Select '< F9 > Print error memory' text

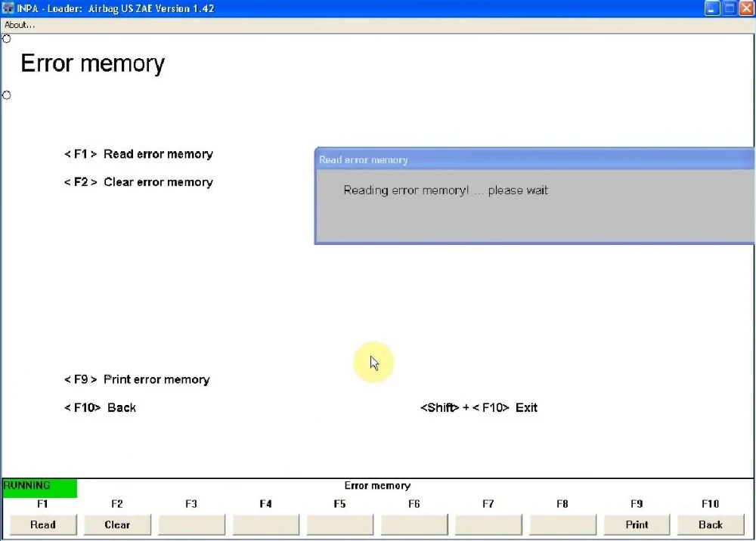(137, 379)
